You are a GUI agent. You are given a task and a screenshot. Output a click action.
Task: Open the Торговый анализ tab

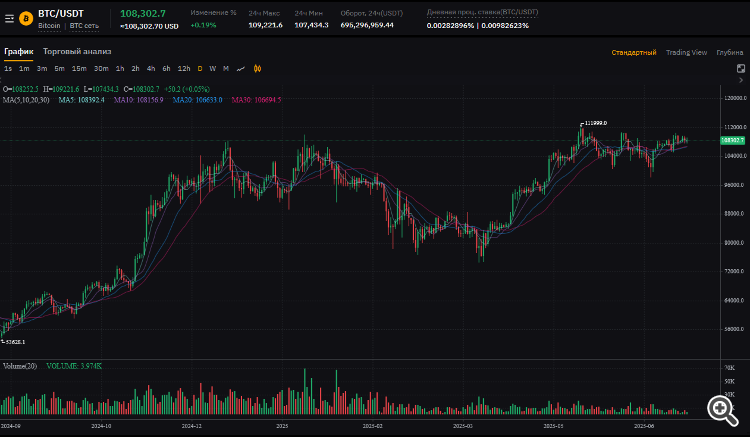pos(77,52)
